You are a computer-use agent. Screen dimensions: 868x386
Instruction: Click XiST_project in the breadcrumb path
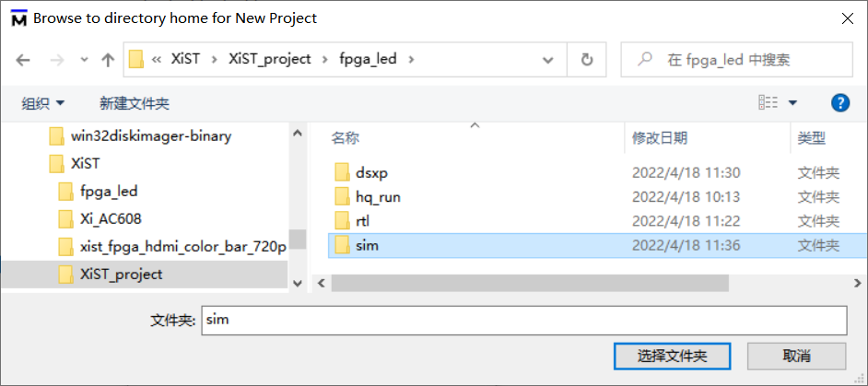tap(270, 59)
